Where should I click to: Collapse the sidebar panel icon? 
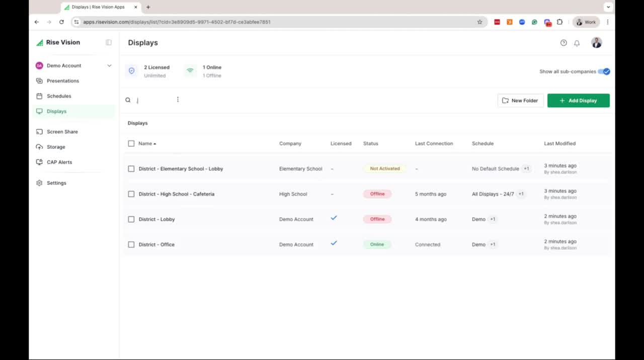109,43
